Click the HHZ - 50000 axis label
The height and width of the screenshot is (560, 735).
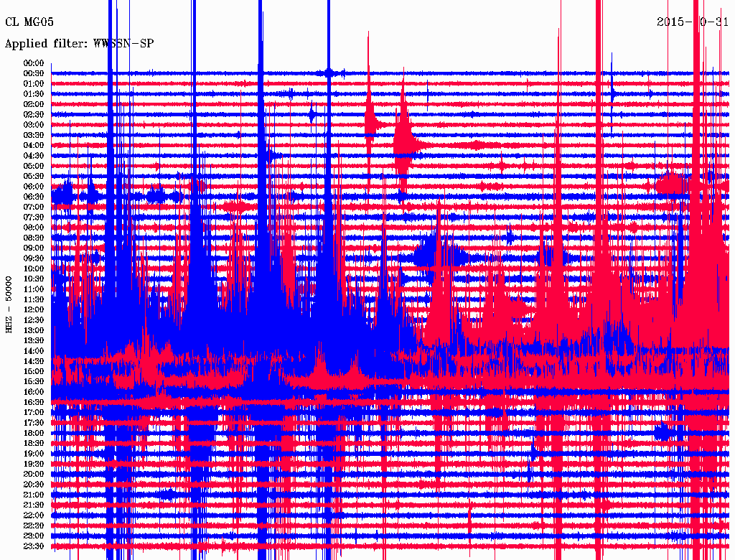pos(9,305)
